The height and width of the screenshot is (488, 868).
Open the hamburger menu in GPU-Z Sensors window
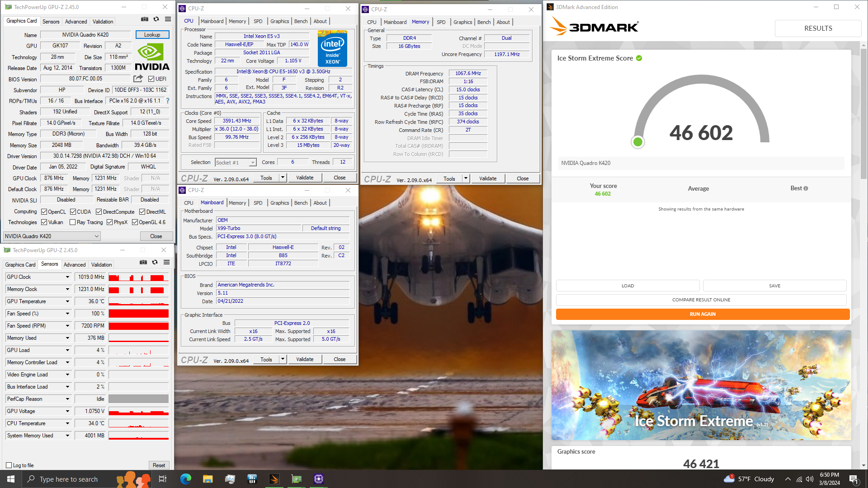click(166, 262)
